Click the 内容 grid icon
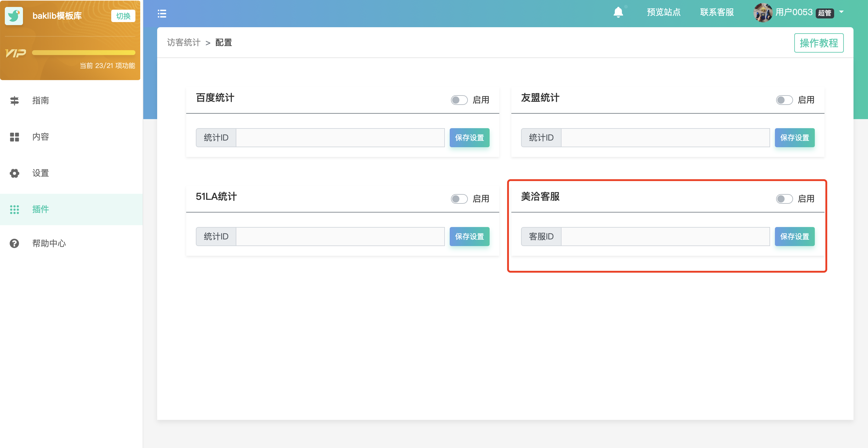The height and width of the screenshot is (448, 868). (15, 137)
